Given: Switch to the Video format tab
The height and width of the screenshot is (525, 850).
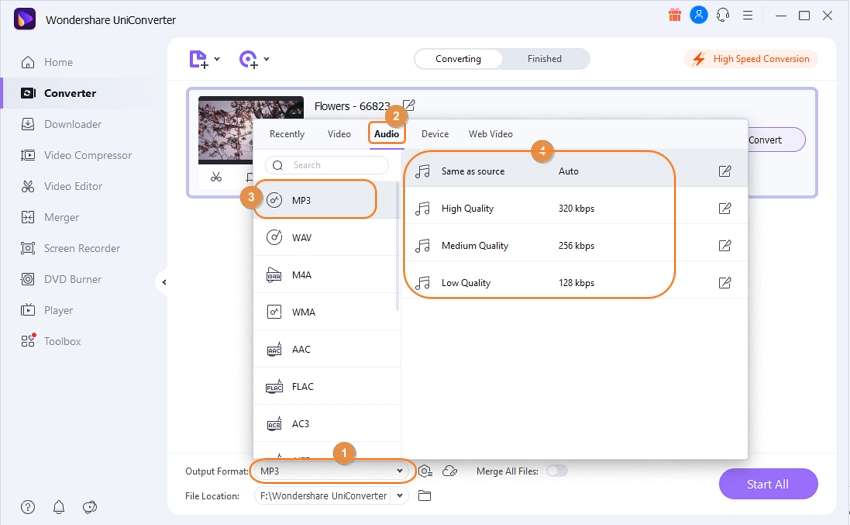Looking at the screenshot, I should point(339,134).
